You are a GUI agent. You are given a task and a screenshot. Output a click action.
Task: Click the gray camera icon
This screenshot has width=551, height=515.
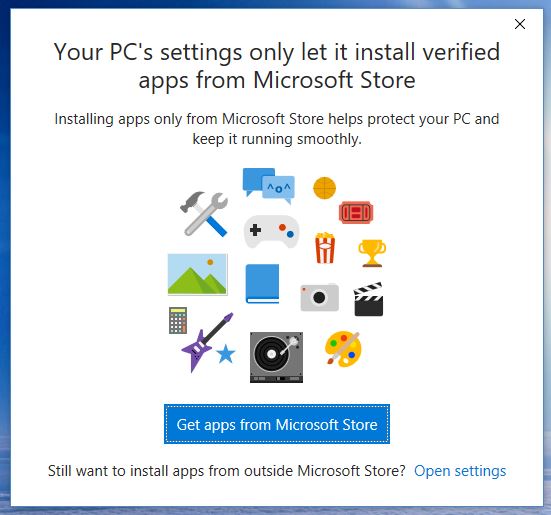pyautogui.click(x=320, y=297)
